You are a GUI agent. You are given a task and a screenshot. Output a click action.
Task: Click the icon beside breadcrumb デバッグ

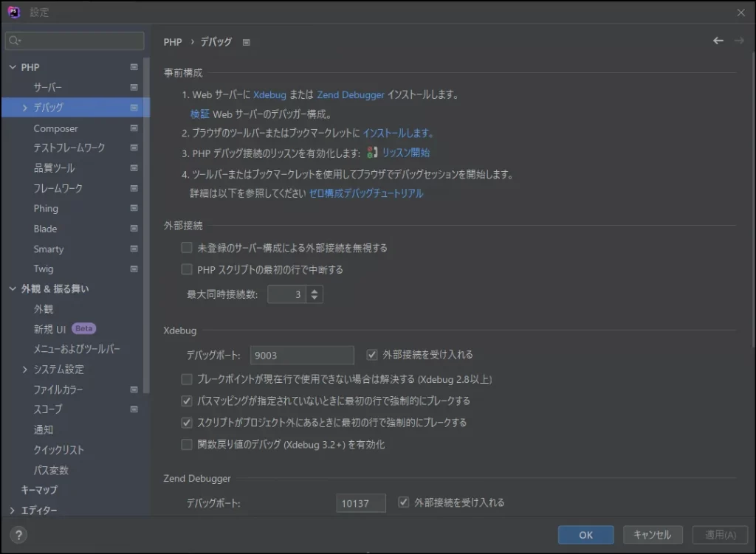pos(247,43)
